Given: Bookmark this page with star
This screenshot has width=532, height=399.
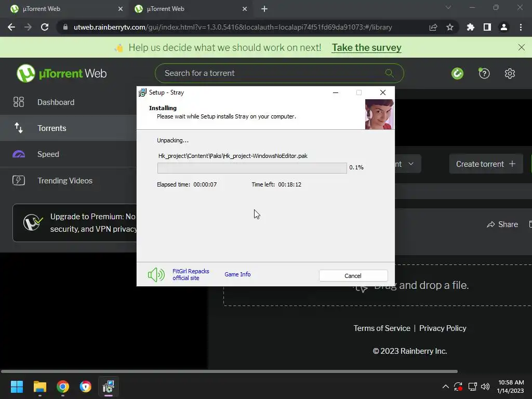Looking at the screenshot, I should [x=449, y=27].
